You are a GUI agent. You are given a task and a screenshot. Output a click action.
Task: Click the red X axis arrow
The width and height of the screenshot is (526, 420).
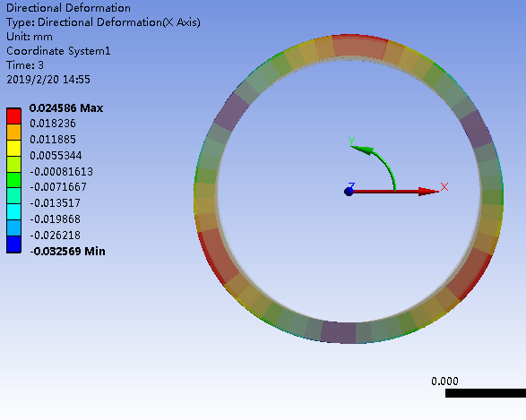click(x=394, y=192)
